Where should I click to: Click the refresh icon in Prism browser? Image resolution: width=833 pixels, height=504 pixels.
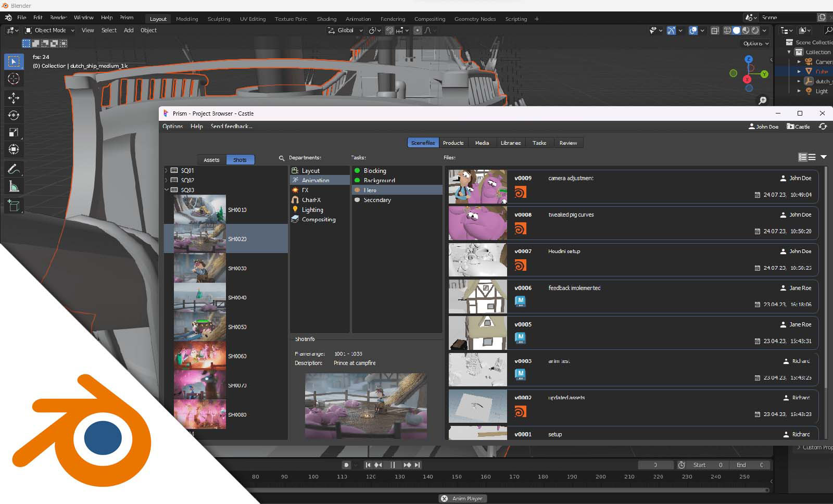click(823, 127)
